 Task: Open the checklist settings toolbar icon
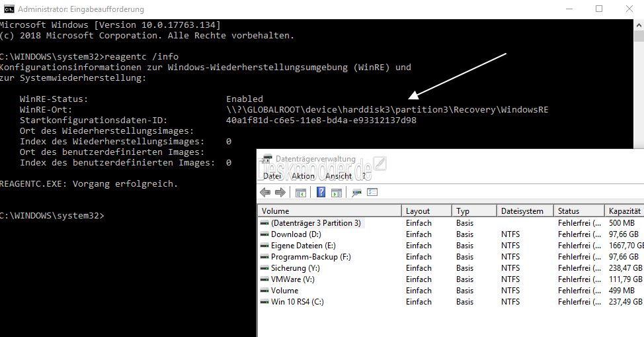pyautogui.click(x=372, y=192)
